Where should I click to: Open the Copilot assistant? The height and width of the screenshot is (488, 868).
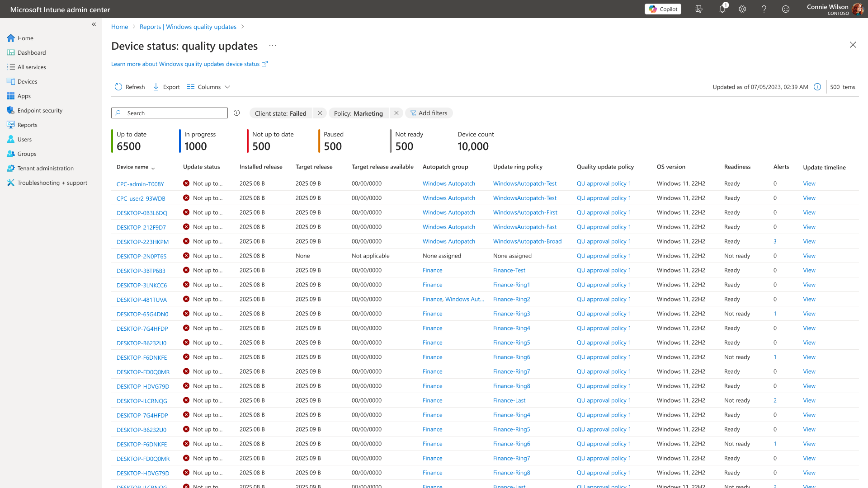[663, 9]
